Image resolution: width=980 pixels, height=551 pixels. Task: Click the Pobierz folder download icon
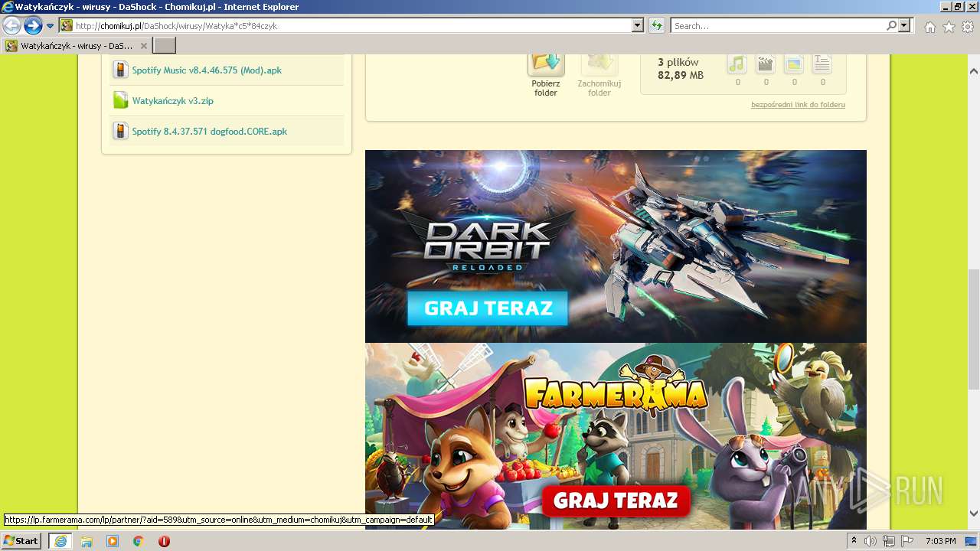pyautogui.click(x=546, y=63)
